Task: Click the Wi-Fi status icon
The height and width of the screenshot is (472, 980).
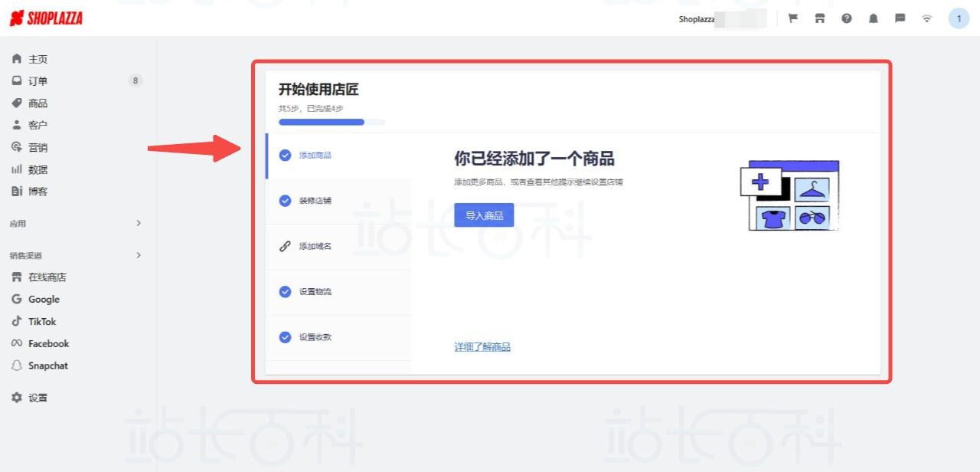Action: pos(927,18)
